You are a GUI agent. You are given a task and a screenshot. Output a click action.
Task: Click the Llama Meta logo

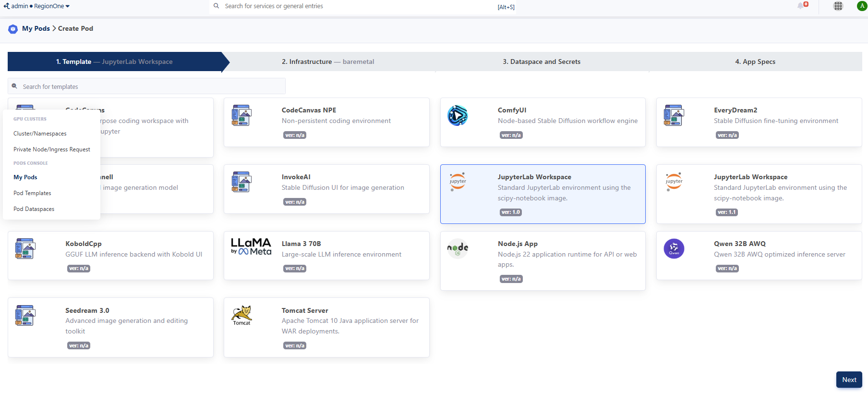251,246
